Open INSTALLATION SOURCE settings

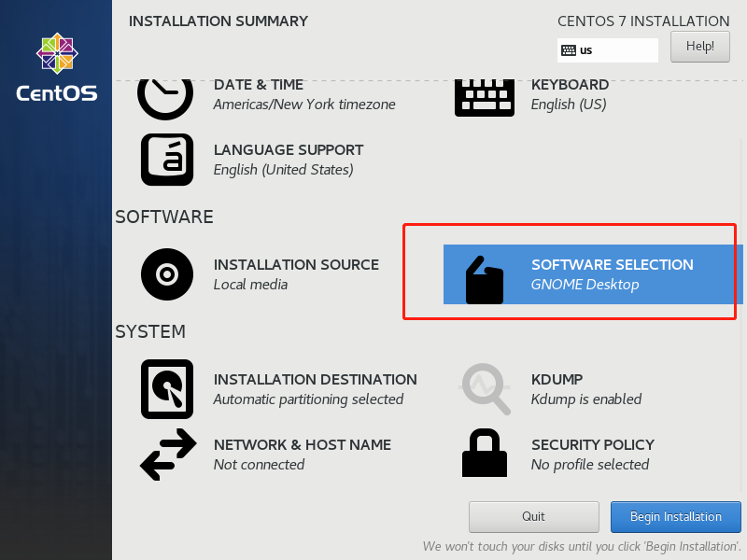[x=296, y=265]
